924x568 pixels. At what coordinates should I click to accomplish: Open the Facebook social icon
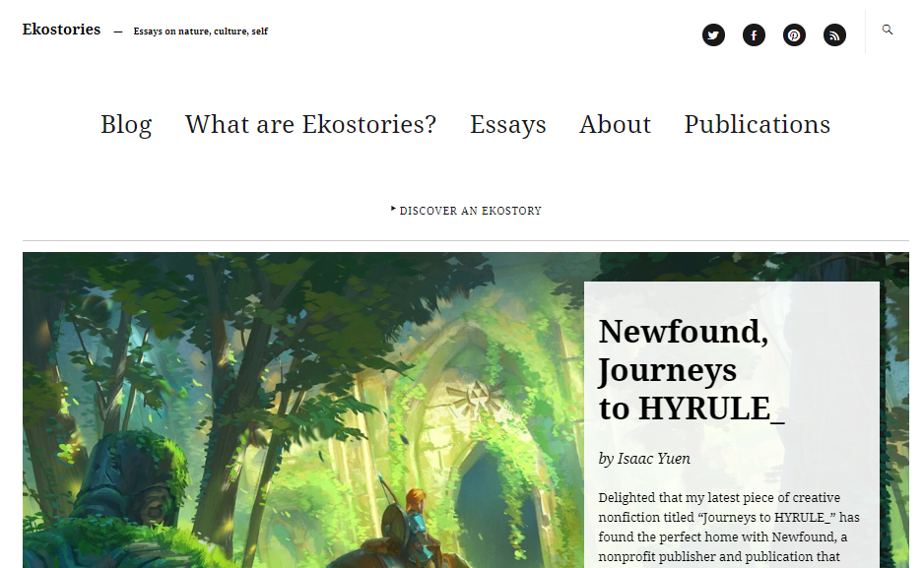coord(754,34)
